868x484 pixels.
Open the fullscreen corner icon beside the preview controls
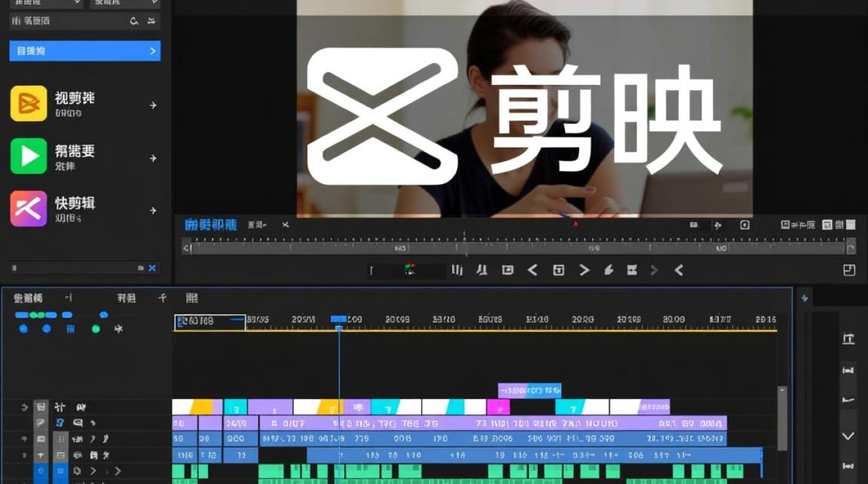coord(849,270)
